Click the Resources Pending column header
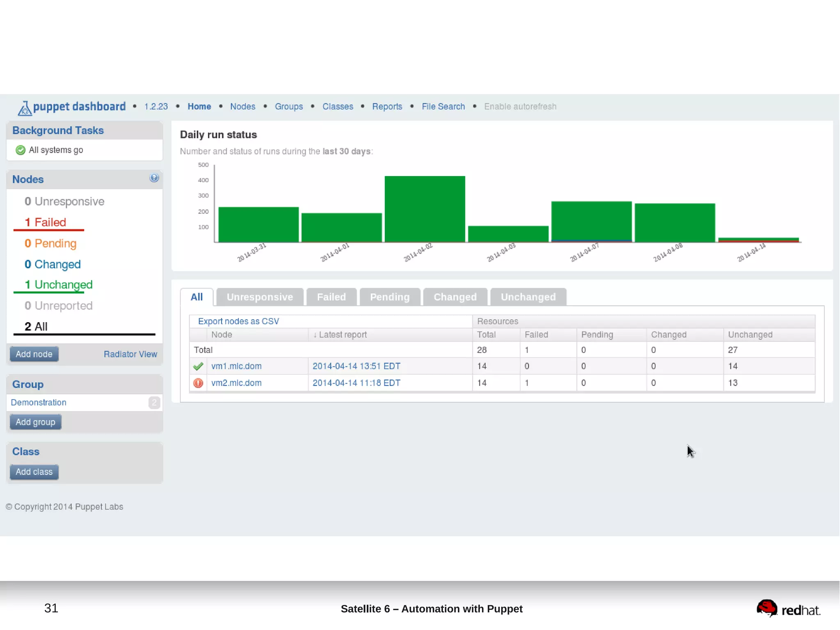This screenshot has width=840, height=630. 597,335
